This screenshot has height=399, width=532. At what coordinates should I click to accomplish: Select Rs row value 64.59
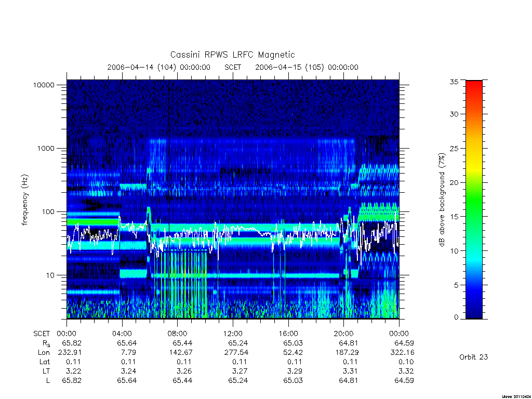point(404,343)
